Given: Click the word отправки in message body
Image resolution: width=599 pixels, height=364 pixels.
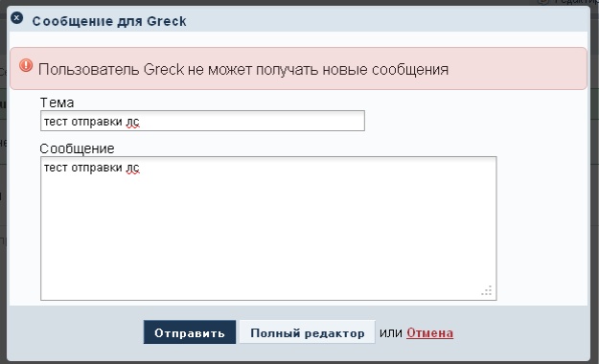Looking at the screenshot, I should [x=97, y=168].
